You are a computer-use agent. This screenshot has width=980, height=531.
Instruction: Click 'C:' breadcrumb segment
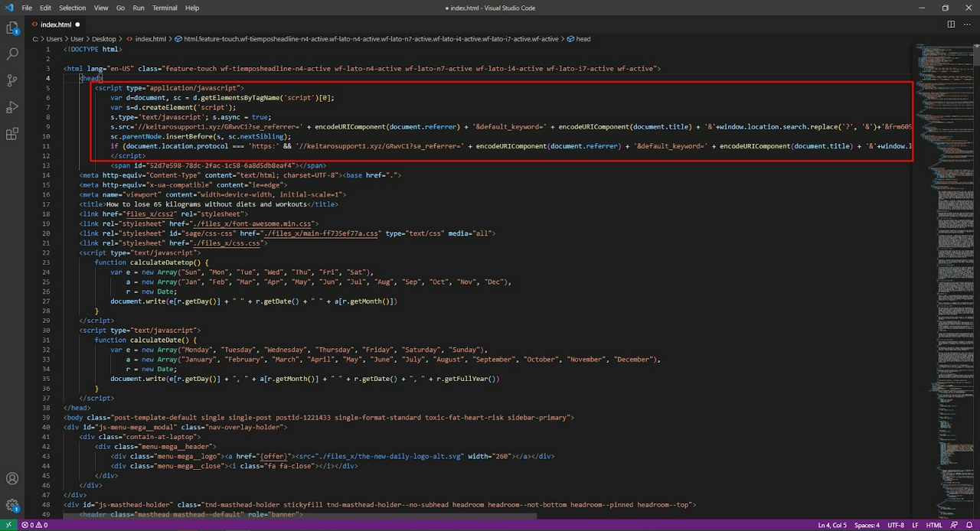[x=35, y=39]
